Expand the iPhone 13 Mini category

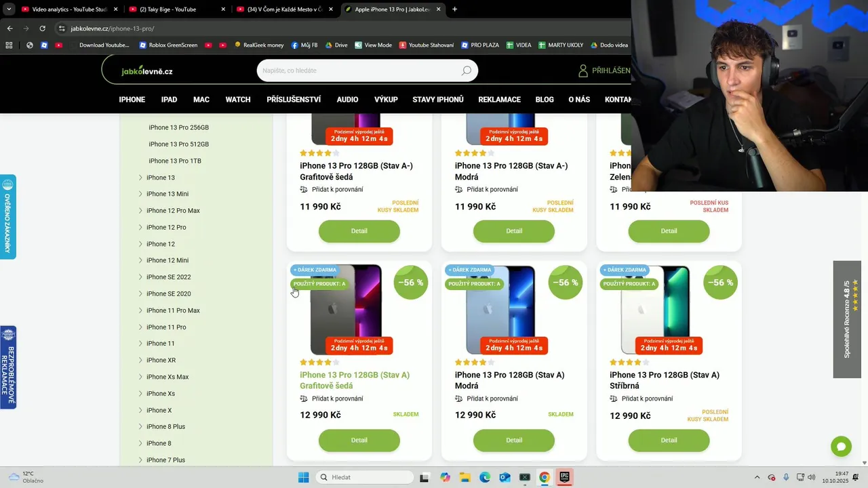point(140,194)
